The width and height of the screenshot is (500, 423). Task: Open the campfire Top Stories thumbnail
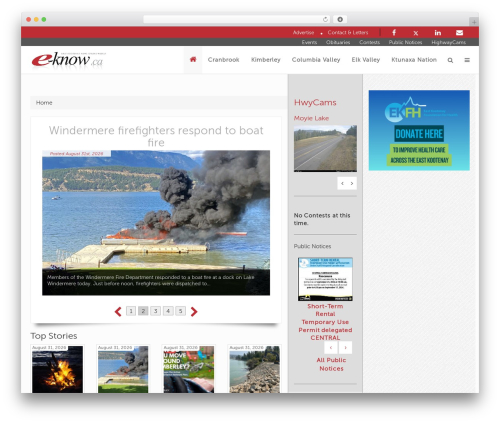tap(57, 369)
